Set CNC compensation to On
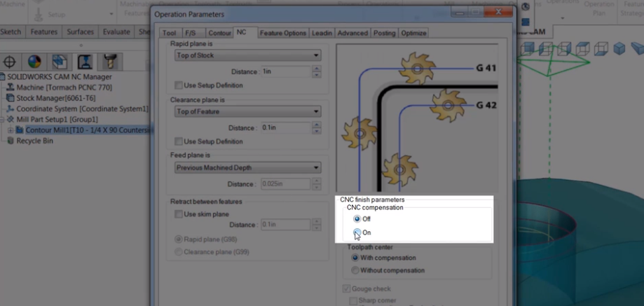 click(x=357, y=232)
